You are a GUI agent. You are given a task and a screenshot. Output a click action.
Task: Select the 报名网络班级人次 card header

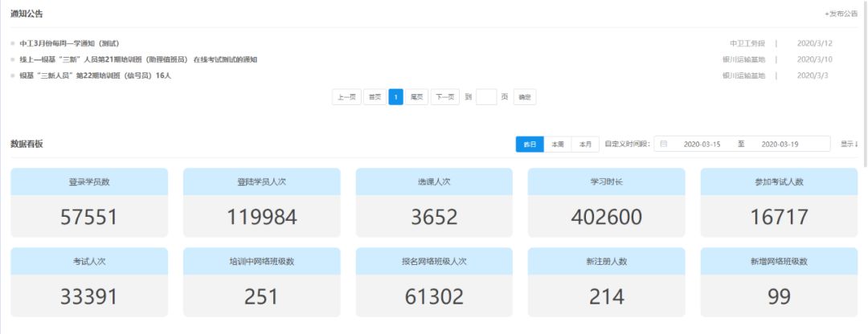434,261
